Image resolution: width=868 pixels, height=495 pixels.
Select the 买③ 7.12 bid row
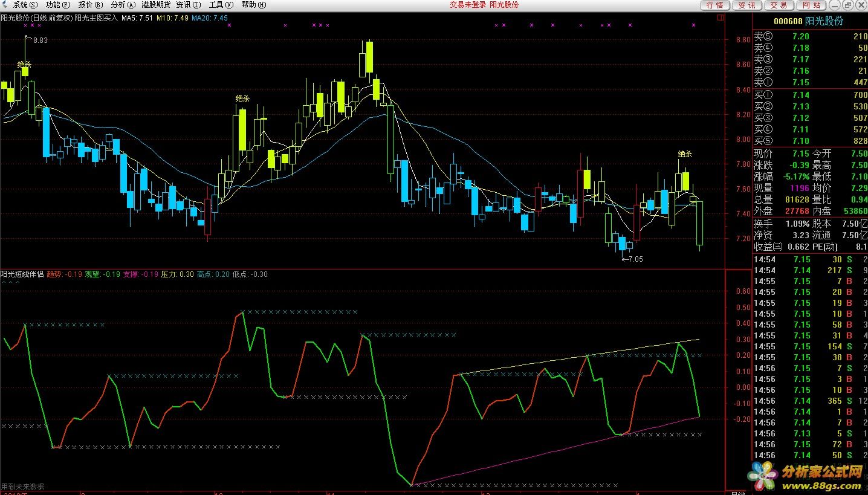click(x=810, y=118)
